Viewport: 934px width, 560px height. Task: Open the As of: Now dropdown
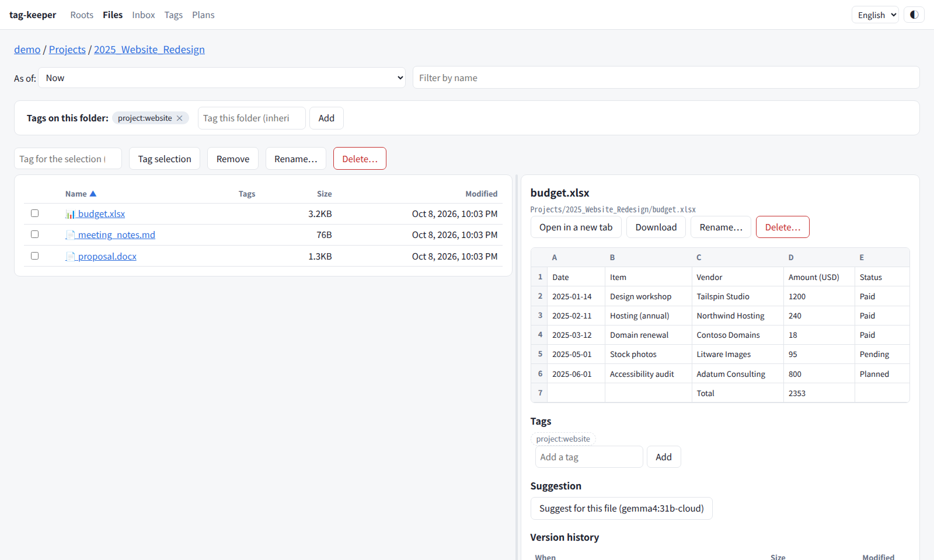222,78
